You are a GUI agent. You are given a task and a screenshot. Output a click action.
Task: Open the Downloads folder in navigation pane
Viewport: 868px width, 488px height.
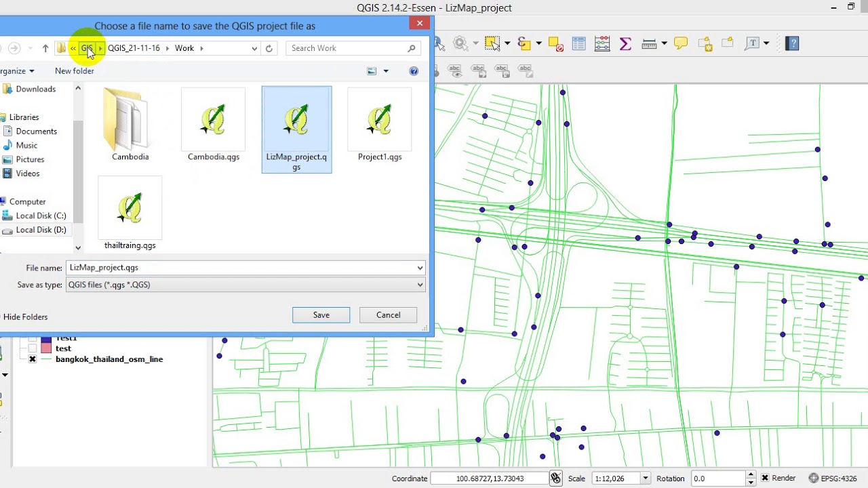point(35,89)
